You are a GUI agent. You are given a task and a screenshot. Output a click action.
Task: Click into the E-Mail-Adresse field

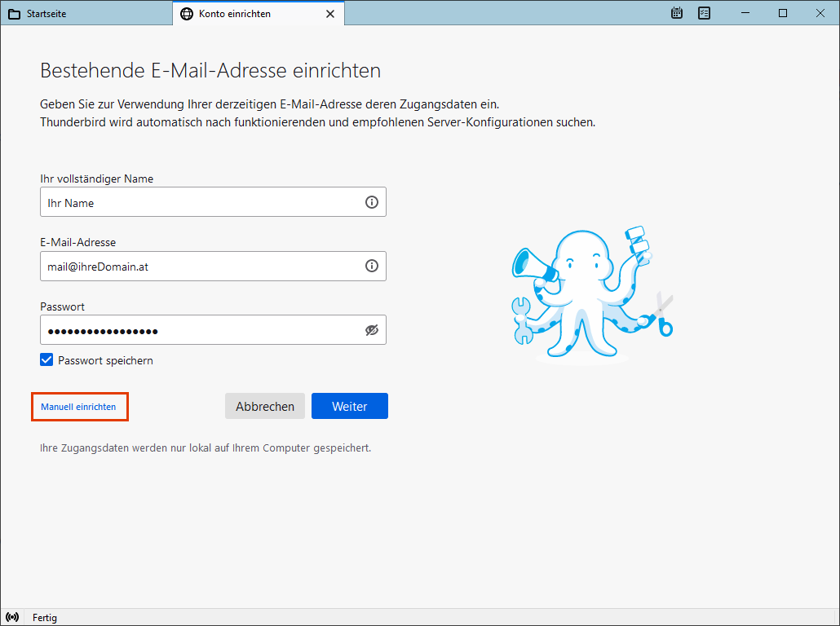pyautogui.click(x=200, y=266)
